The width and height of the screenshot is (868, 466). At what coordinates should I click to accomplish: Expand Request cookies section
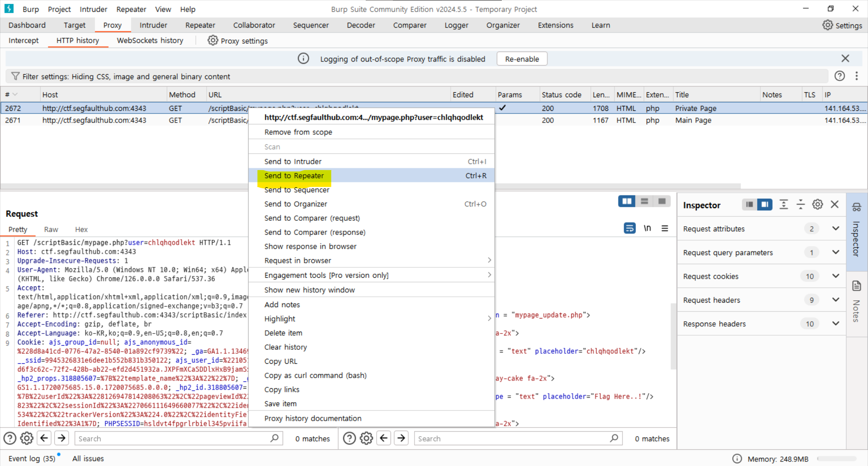click(x=835, y=276)
